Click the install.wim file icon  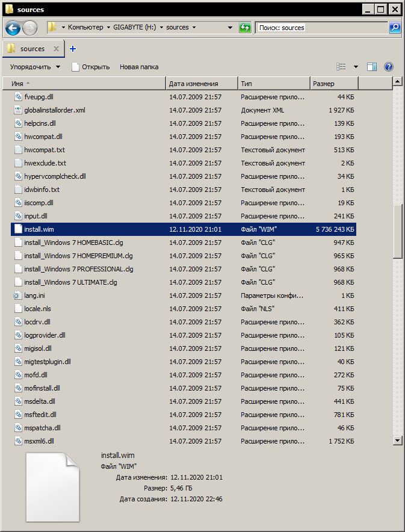click(18, 229)
